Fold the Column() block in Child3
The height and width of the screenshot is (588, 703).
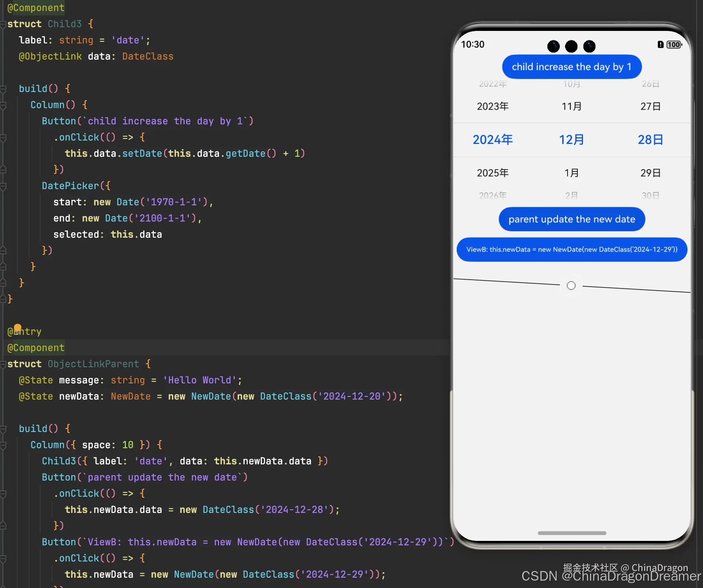tap(3, 105)
